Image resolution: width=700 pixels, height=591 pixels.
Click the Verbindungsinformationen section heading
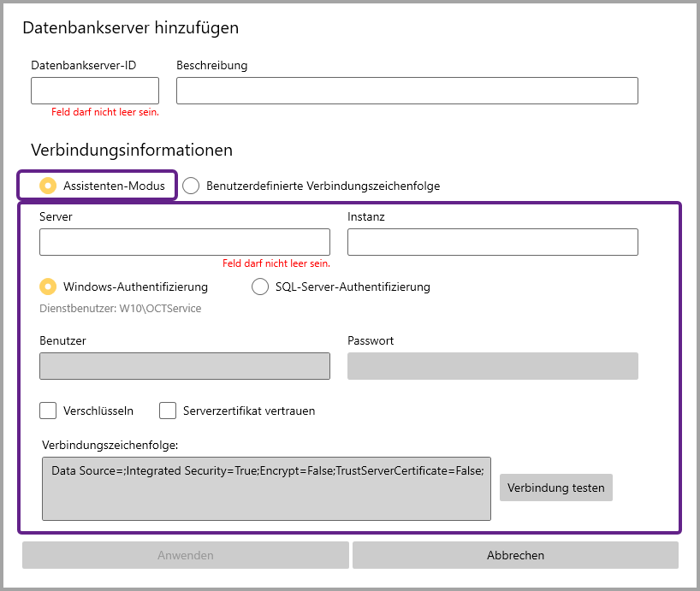[132, 150]
